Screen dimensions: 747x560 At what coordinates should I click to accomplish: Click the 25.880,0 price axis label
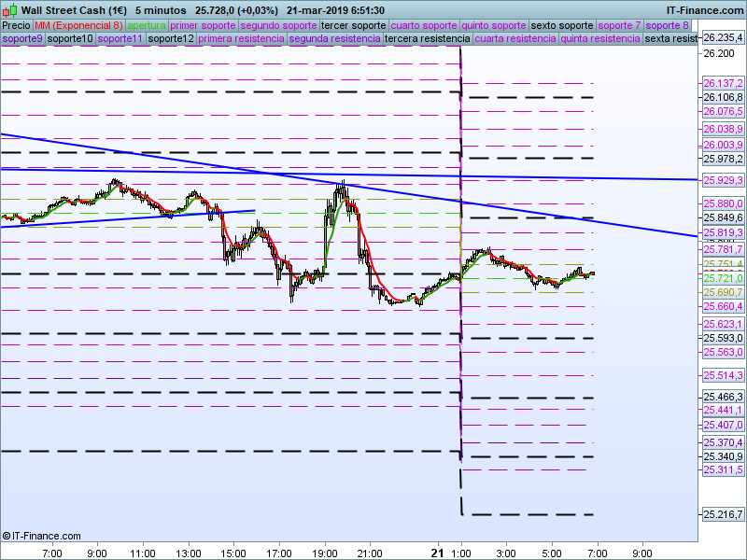click(723, 203)
